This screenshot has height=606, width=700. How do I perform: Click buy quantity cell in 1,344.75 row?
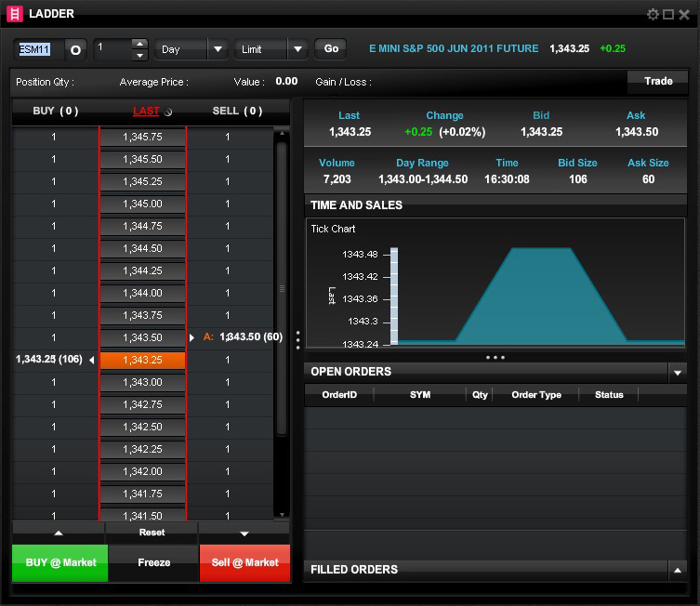(x=55, y=226)
